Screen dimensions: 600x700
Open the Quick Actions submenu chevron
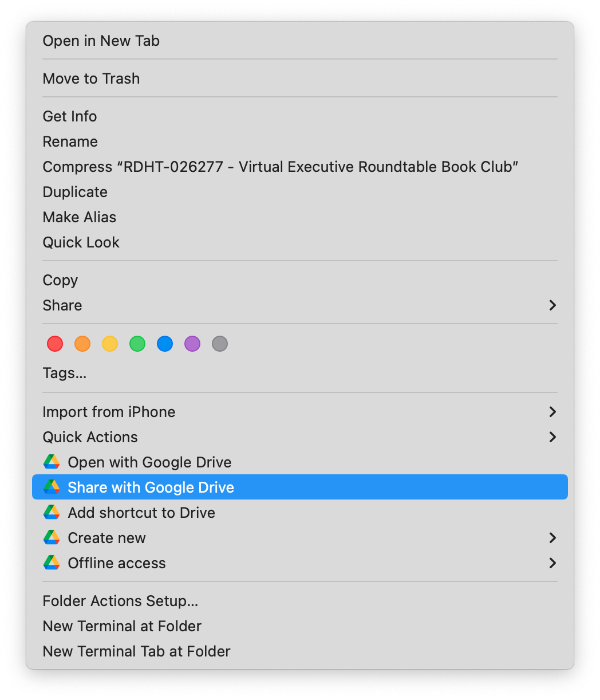[x=552, y=437]
